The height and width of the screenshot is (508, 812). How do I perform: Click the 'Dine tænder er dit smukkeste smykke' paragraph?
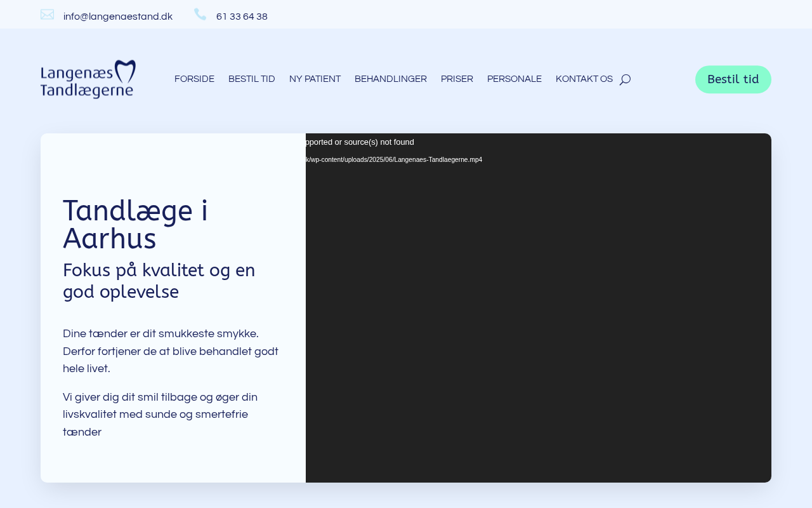pyautogui.click(x=171, y=351)
